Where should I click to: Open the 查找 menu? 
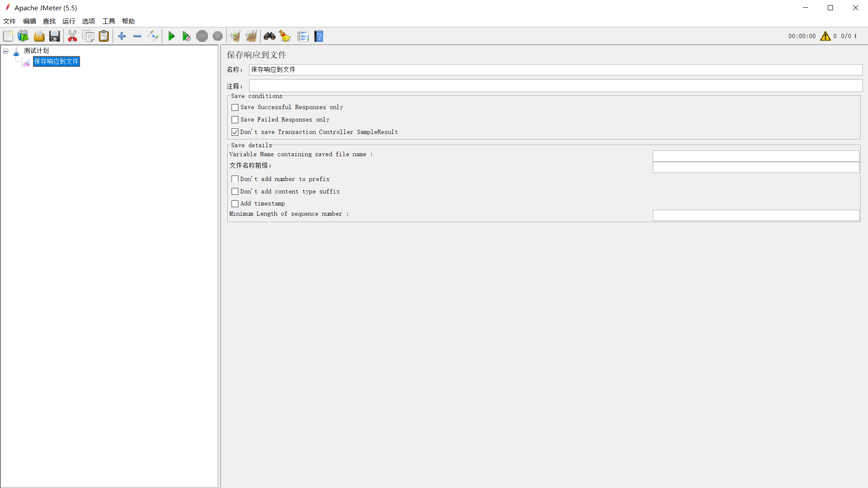tap(49, 21)
